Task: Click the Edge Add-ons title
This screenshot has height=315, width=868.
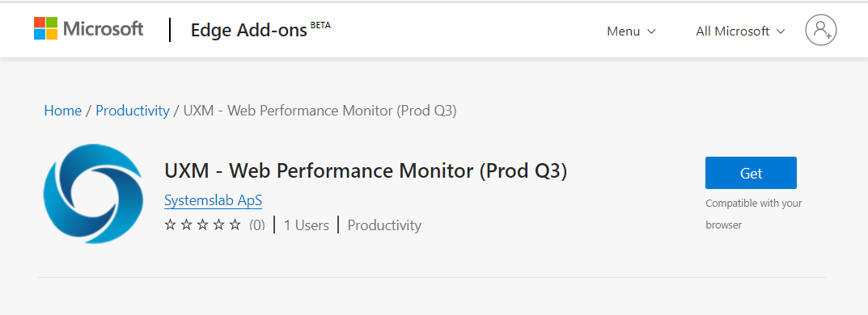Action: click(x=248, y=31)
